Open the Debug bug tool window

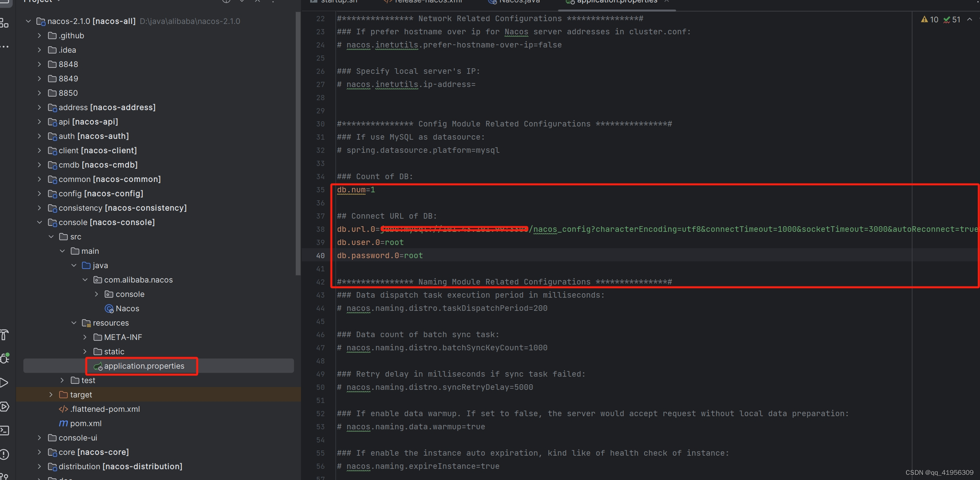point(5,358)
